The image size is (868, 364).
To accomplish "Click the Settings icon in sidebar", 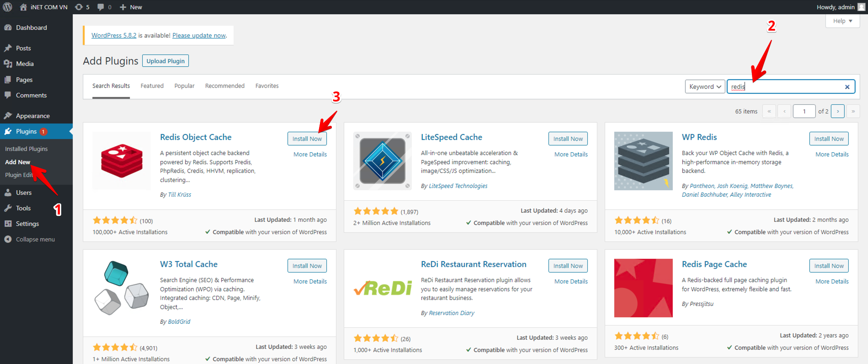I will point(8,224).
